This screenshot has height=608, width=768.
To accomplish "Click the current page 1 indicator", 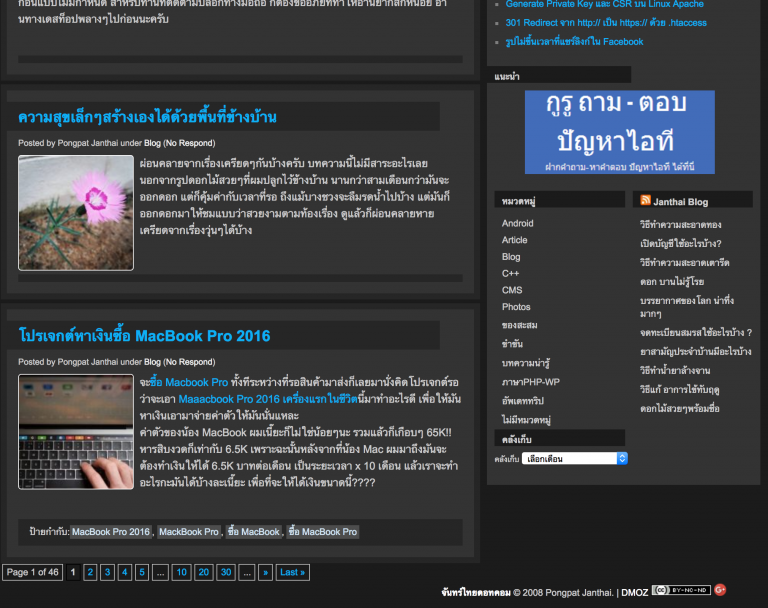I will [x=73, y=572].
